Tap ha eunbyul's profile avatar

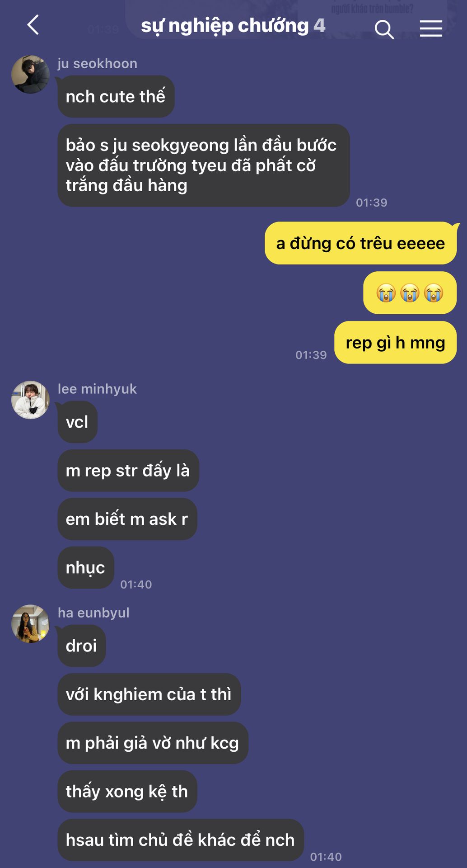pos(30,623)
